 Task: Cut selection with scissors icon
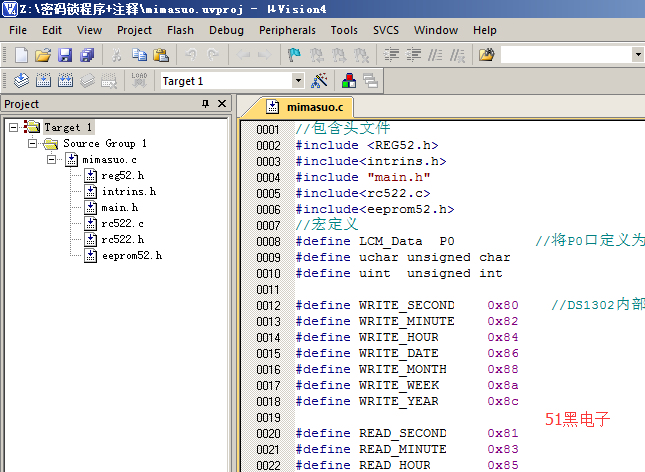(117, 55)
